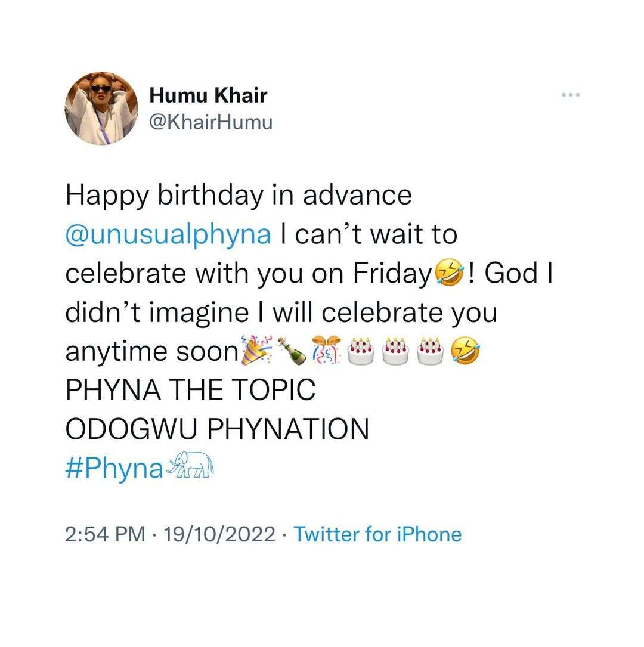Click the "ODOGWU PHYNATION" text line
Viewport: 644px width, 647px height.
point(216,429)
